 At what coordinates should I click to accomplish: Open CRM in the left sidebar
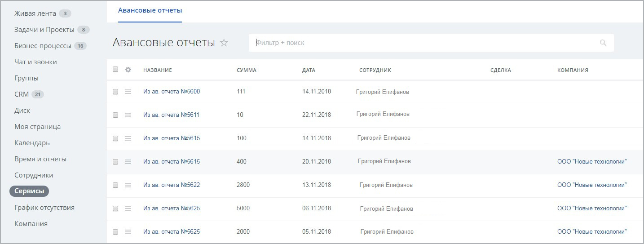click(x=22, y=94)
